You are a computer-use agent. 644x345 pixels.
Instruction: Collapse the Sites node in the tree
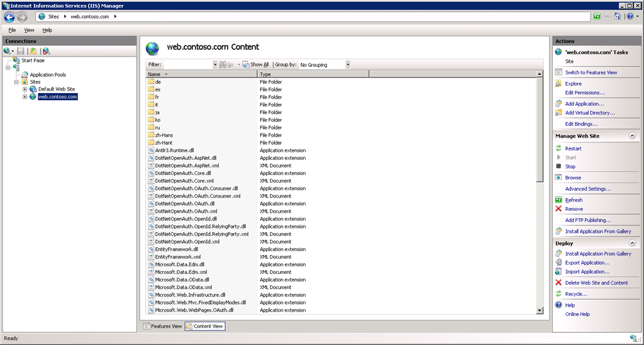[16, 82]
